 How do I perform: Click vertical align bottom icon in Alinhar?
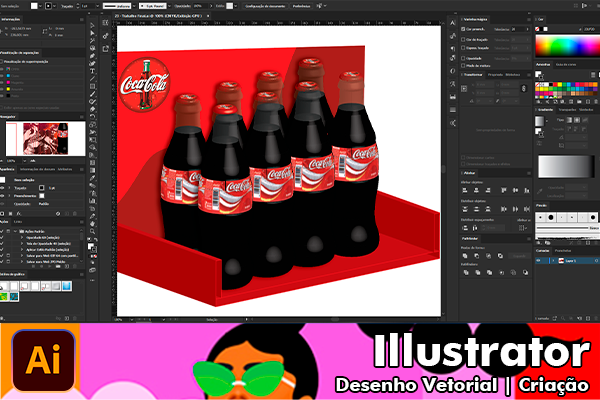[x=527, y=190]
